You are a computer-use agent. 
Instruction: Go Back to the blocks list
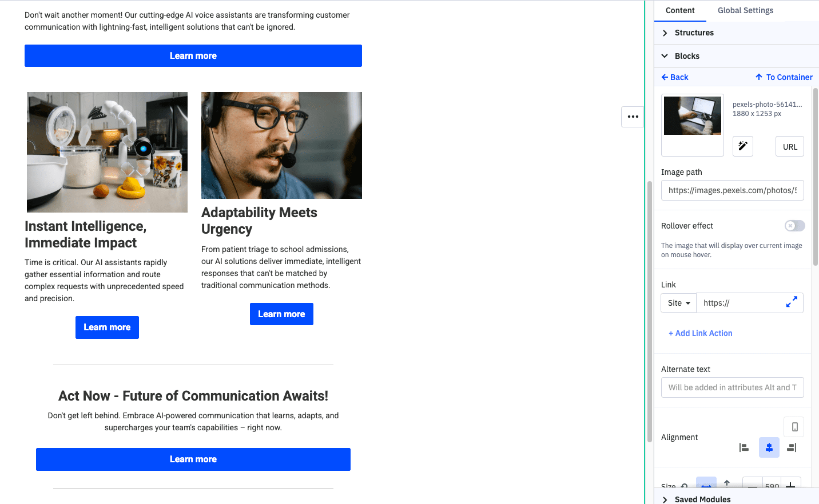675,77
